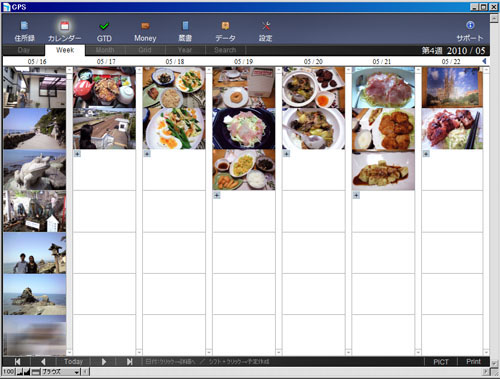Viewport: 500px width, 379px height.
Task: Switch to the Day view tab
Action: tap(24, 50)
